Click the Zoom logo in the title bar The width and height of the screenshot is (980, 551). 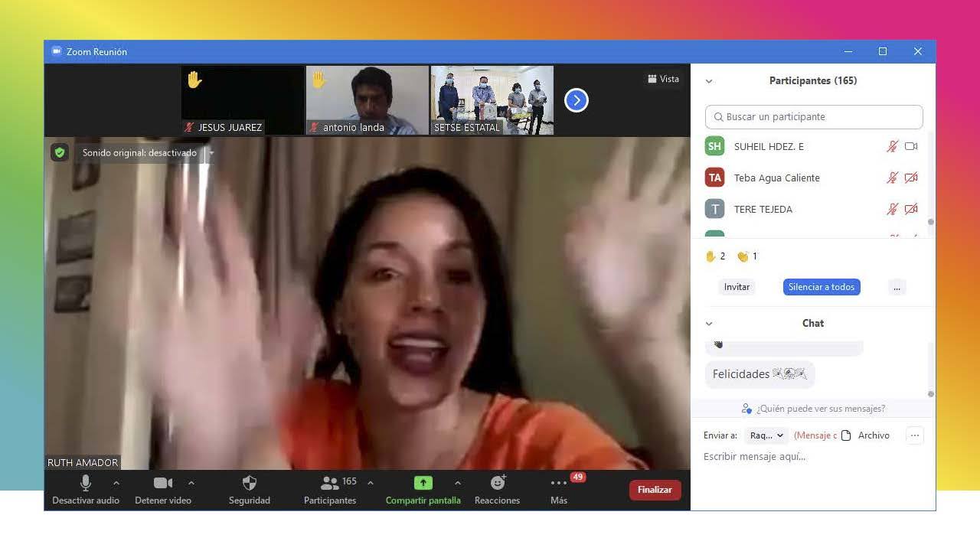(x=57, y=51)
